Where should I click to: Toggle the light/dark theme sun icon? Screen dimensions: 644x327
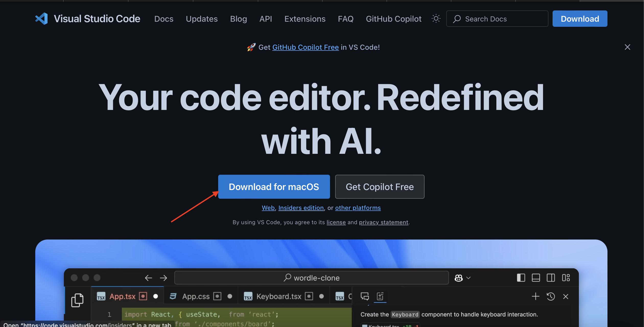(x=436, y=19)
